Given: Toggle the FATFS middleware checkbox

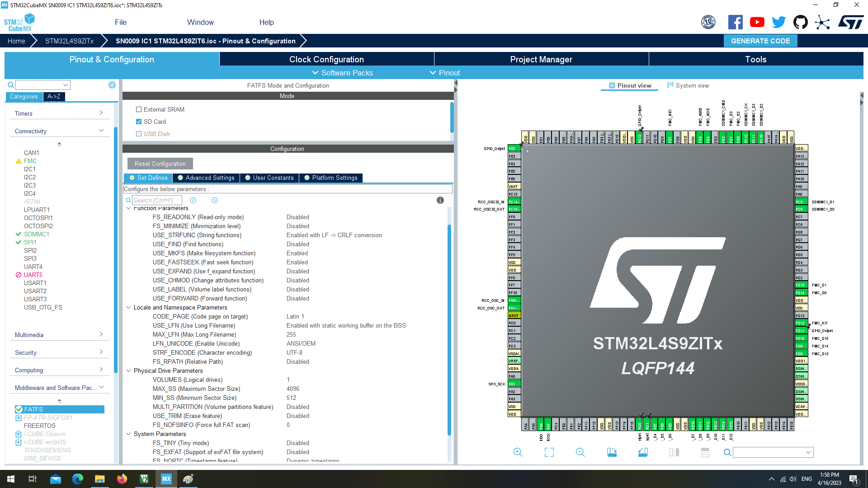Looking at the screenshot, I should tap(19, 409).
